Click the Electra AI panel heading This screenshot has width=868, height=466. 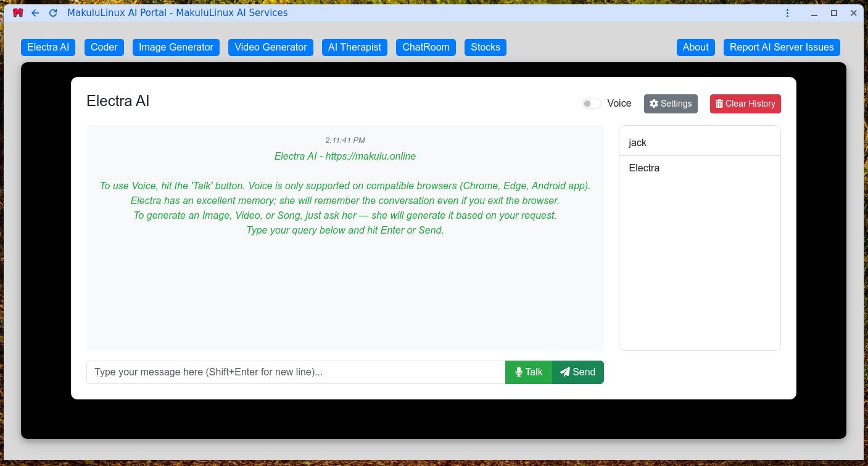pos(118,101)
